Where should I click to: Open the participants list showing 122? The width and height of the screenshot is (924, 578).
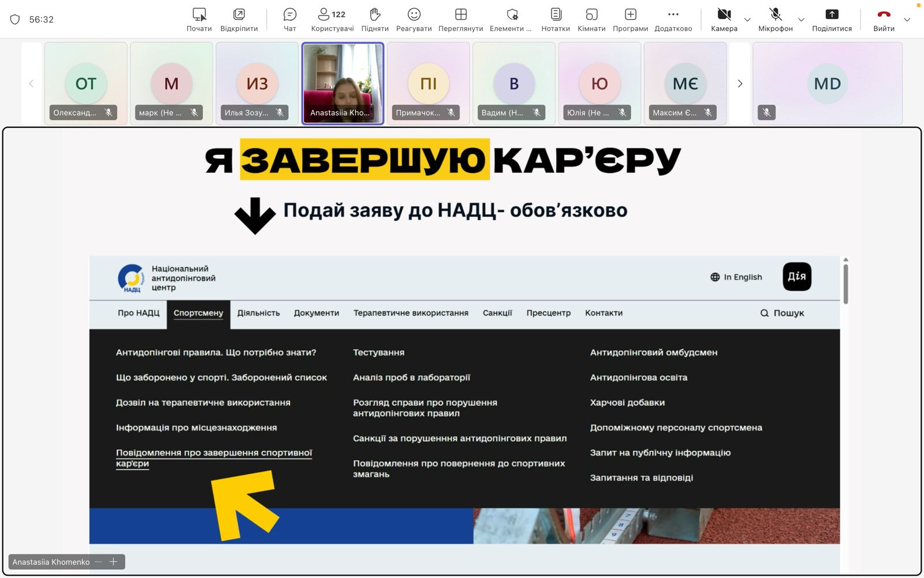click(332, 14)
